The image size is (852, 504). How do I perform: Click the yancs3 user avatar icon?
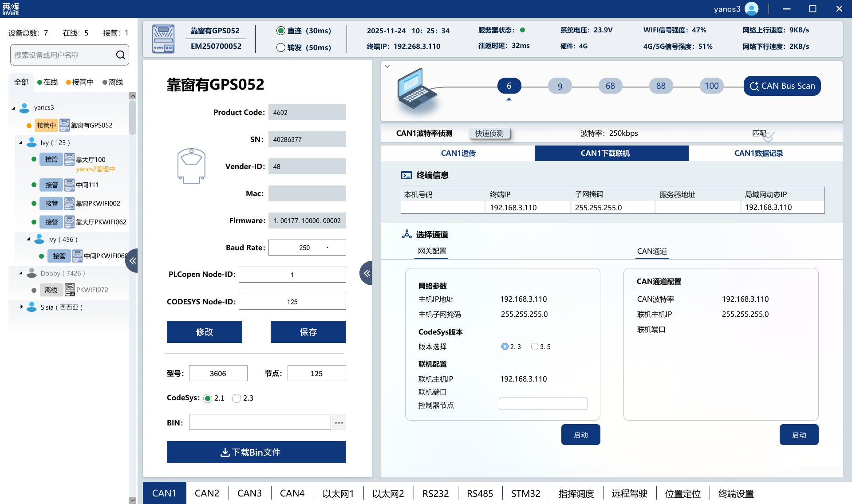751,8
